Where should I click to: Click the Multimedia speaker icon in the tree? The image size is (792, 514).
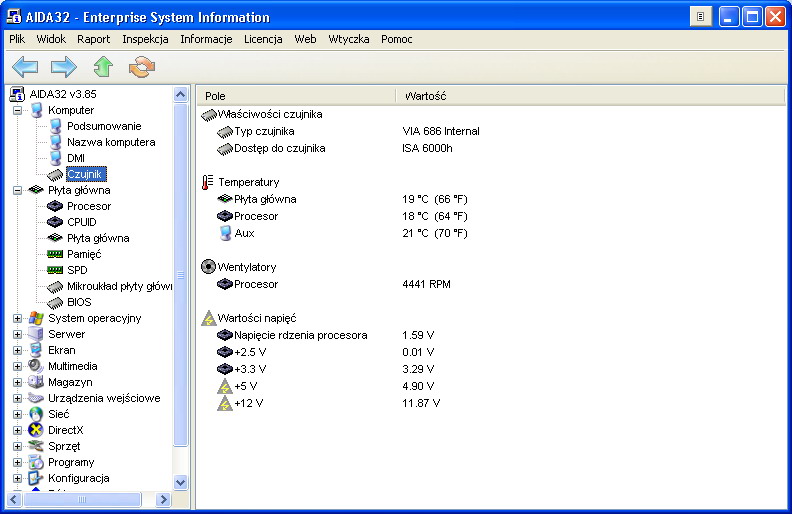tap(36, 366)
